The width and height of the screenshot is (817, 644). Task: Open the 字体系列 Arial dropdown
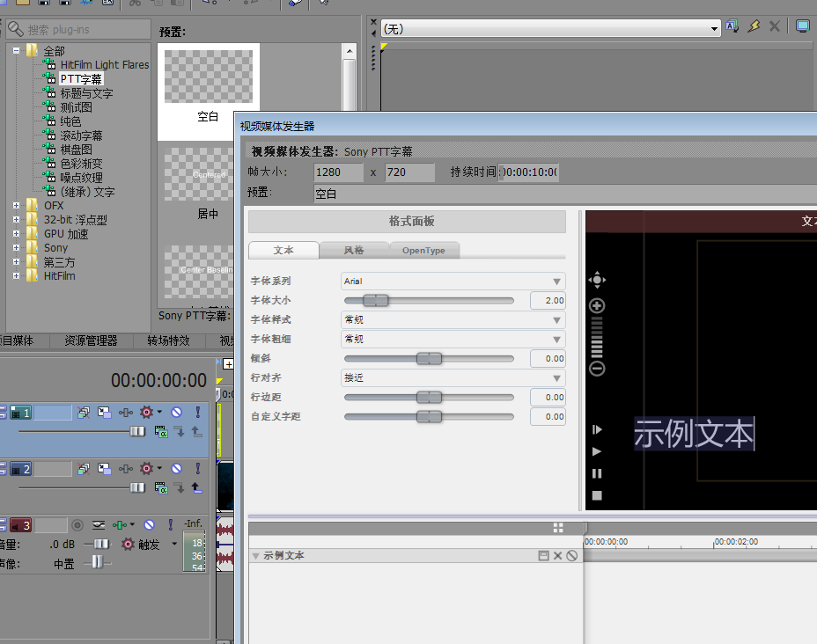click(453, 282)
